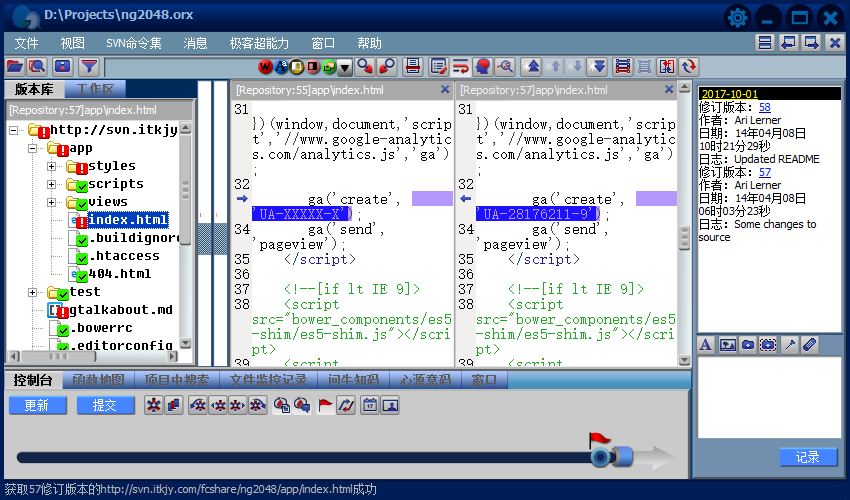850x500 pixels.
Task: Click the 提交 button
Action: pos(105,405)
